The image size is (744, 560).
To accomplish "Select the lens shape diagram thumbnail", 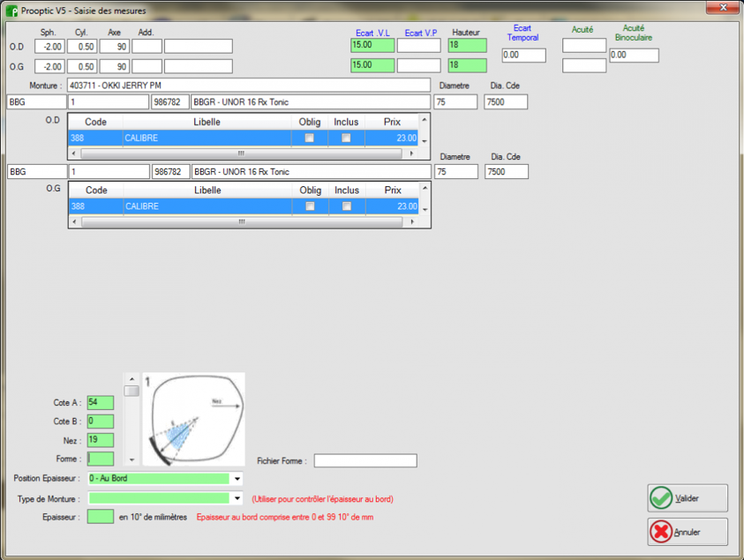I will pyautogui.click(x=194, y=419).
